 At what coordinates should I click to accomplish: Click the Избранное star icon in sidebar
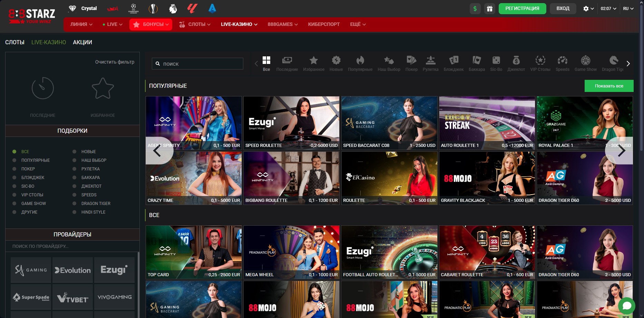(103, 88)
